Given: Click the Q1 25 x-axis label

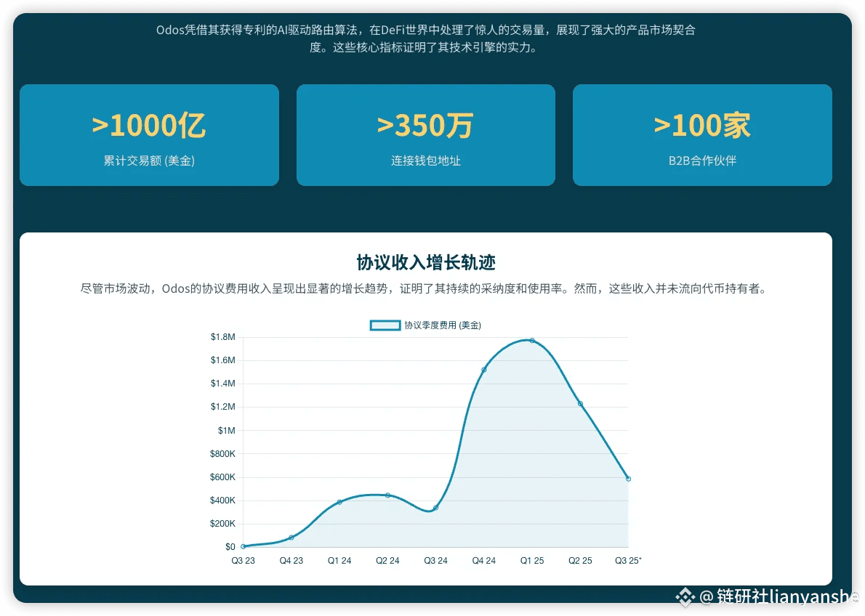Looking at the screenshot, I should click(532, 561).
